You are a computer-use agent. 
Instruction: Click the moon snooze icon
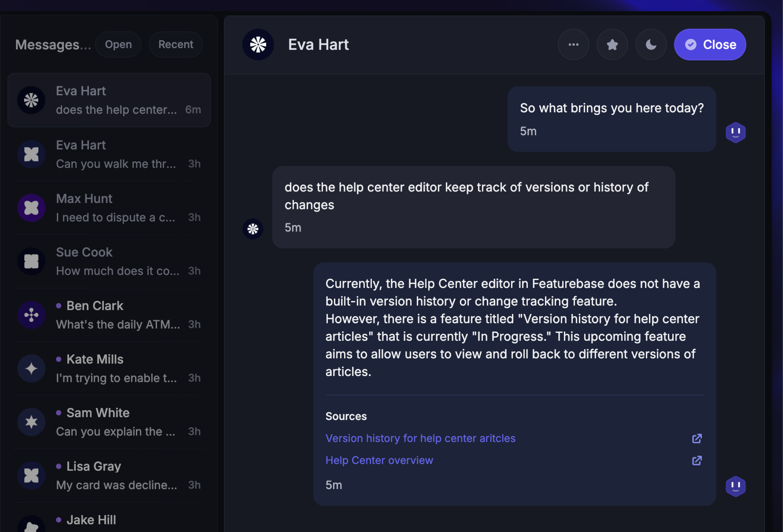651,45
